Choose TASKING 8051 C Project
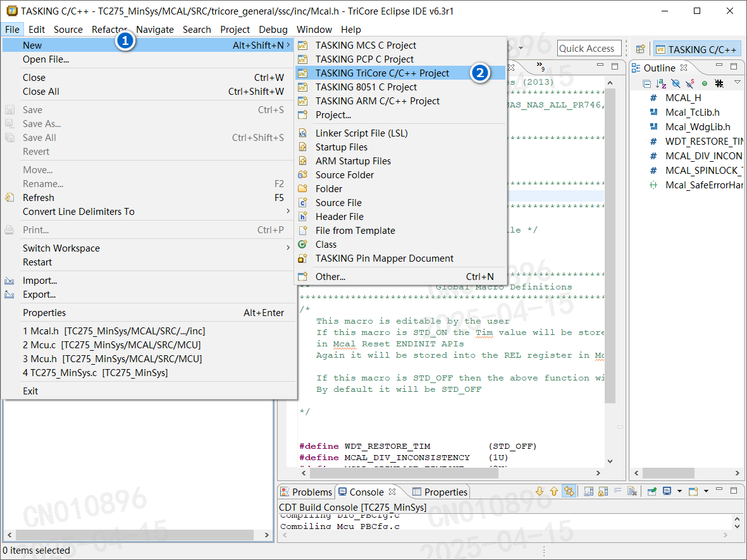The image size is (747, 560). click(400, 87)
